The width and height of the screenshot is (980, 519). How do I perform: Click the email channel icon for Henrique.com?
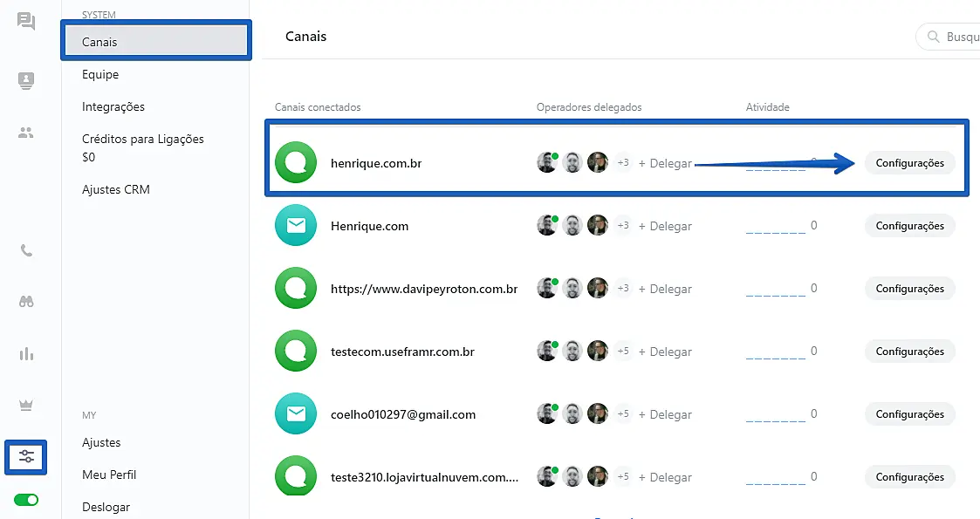[296, 226]
